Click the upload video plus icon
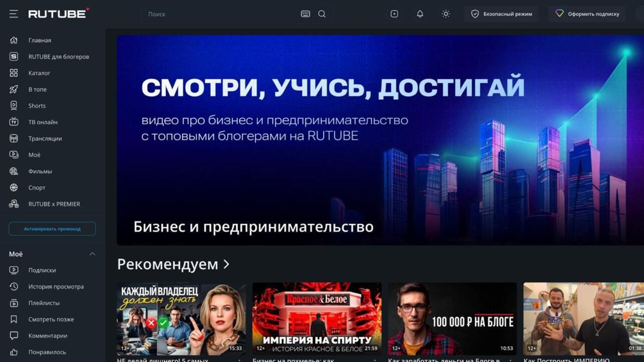This screenshot has height=362, width=644. [x=394, y=14]
